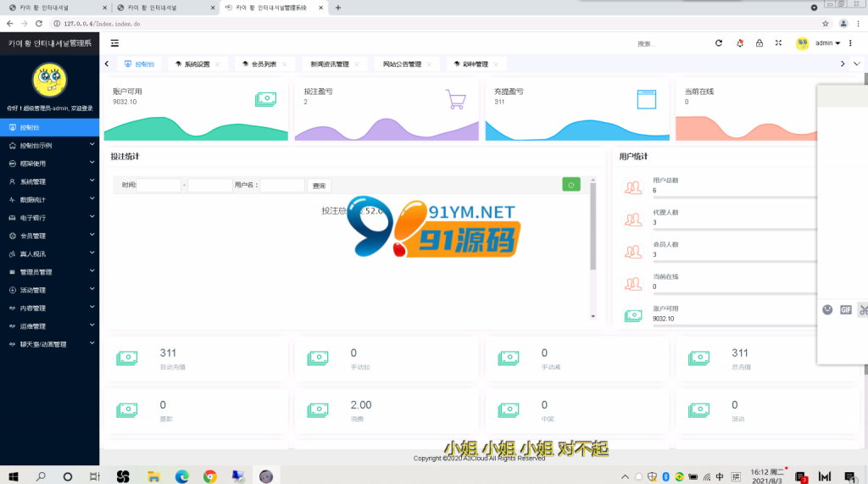Expand 真人视讯 sidebar menu

(50, 253)
